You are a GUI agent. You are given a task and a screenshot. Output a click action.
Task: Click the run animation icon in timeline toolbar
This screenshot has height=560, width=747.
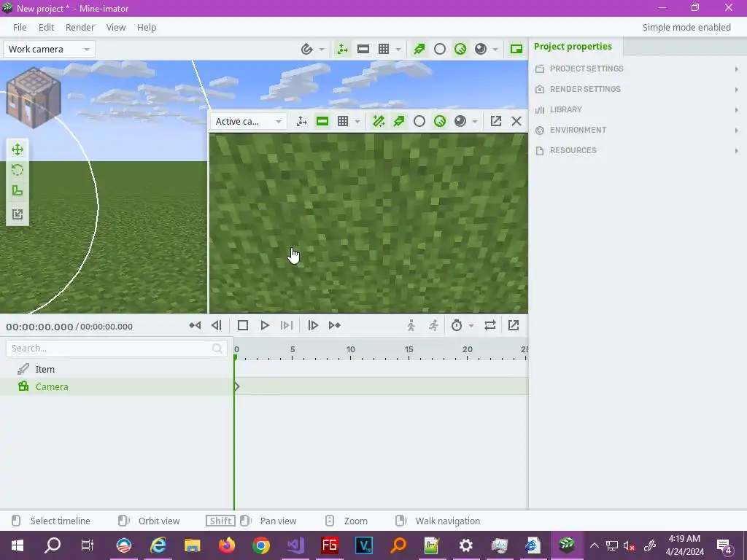(433, 325)
